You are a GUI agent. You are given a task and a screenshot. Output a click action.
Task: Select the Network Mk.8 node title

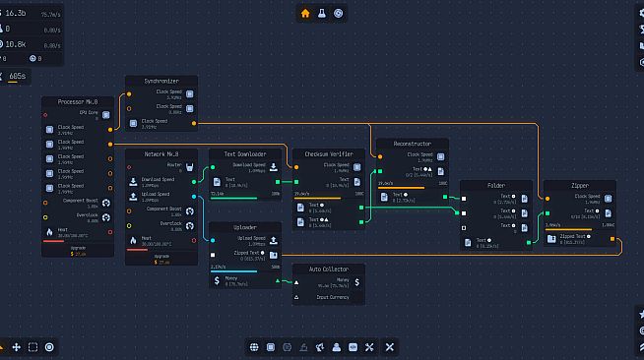click(161, 154)
